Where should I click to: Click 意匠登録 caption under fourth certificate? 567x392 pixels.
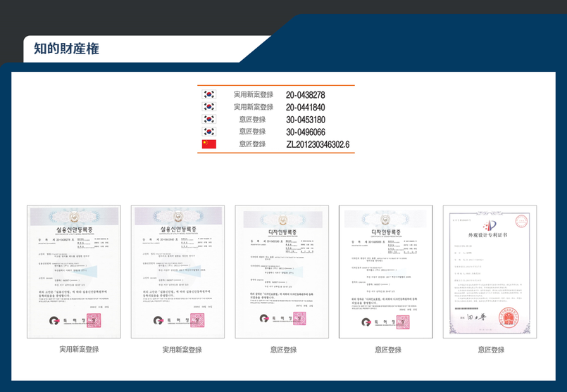coord(388,350)
